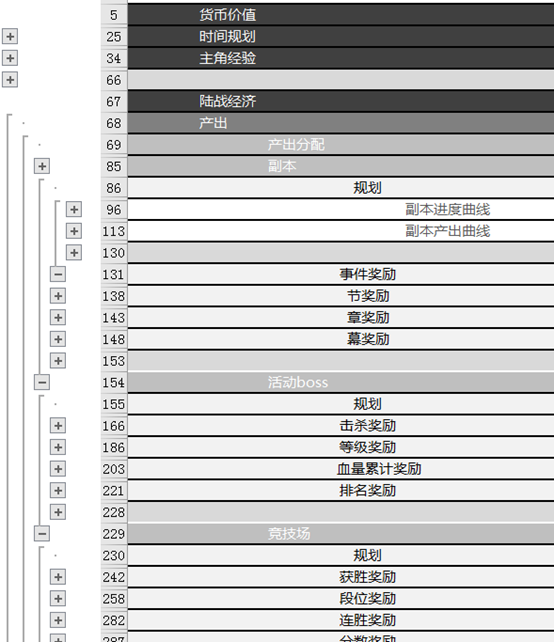
Task: Expand the group at row 228
Action: (x=58, y=512)
